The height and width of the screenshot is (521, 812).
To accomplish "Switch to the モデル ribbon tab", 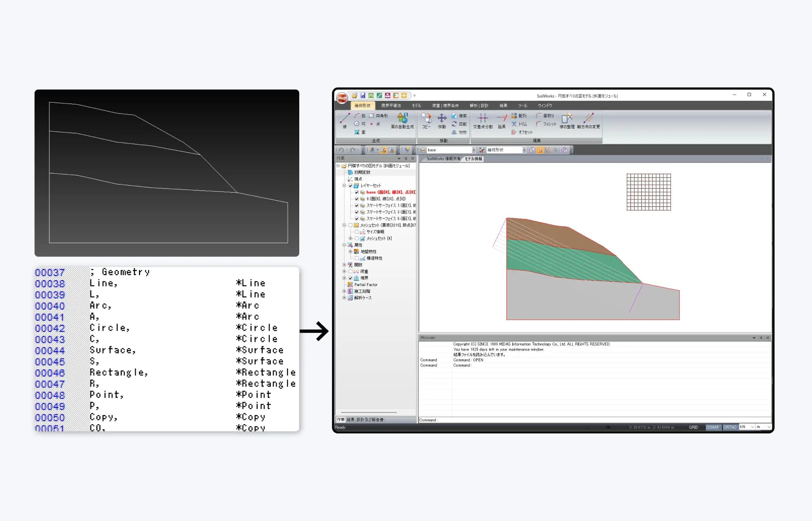I will coord(416,106).
